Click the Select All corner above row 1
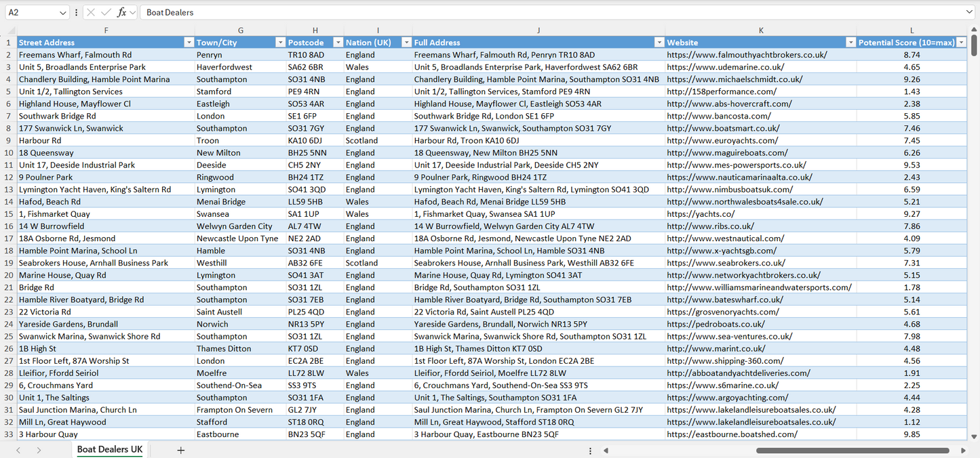 point(9,30)
